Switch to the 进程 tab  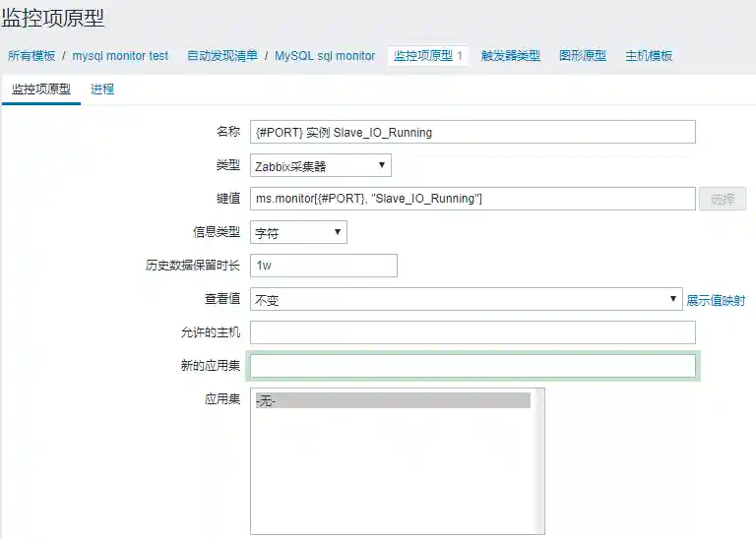point(102,89)
